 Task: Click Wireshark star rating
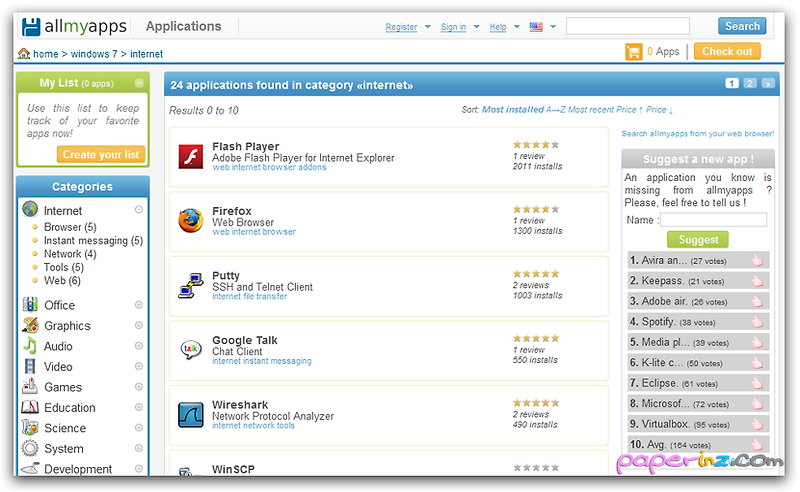pos(536,403)
